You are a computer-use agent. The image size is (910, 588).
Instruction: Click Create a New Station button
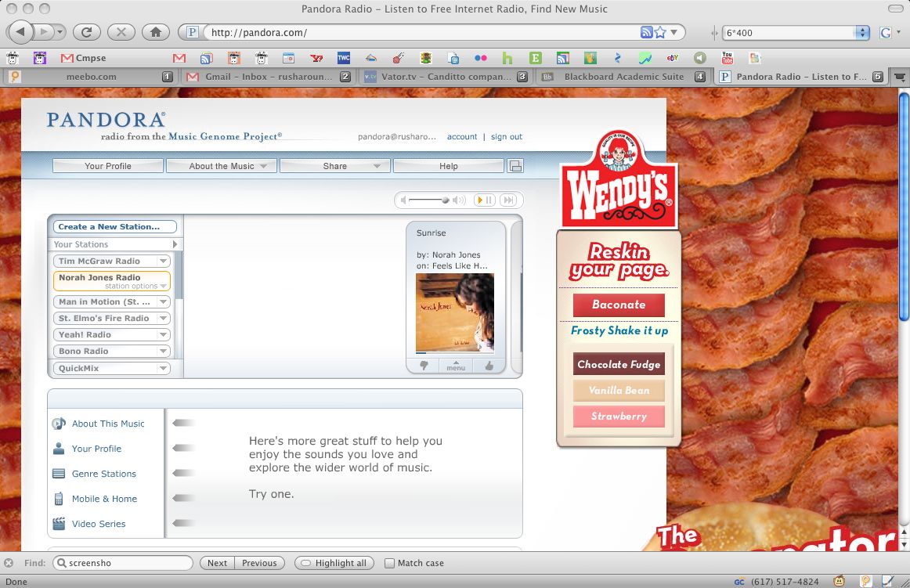[x=115, y=227]
